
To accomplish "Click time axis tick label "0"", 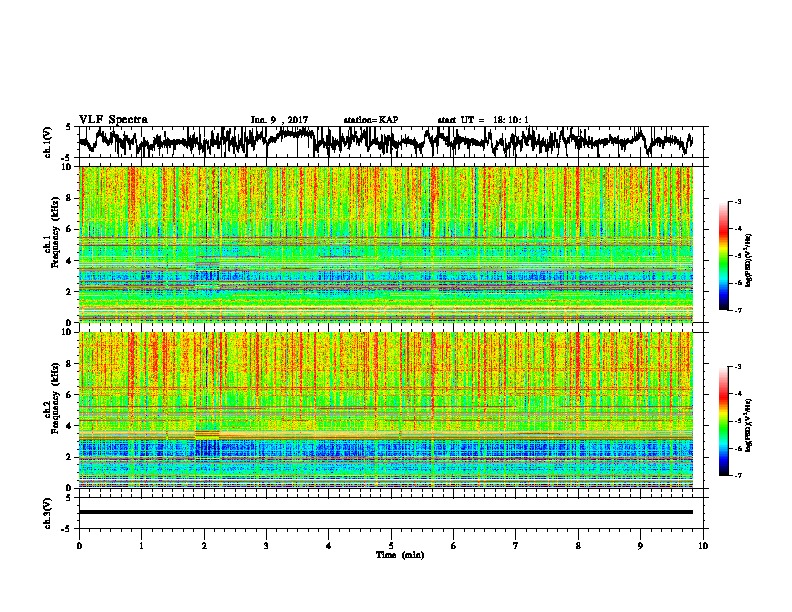I will click(x=79, y=546).
